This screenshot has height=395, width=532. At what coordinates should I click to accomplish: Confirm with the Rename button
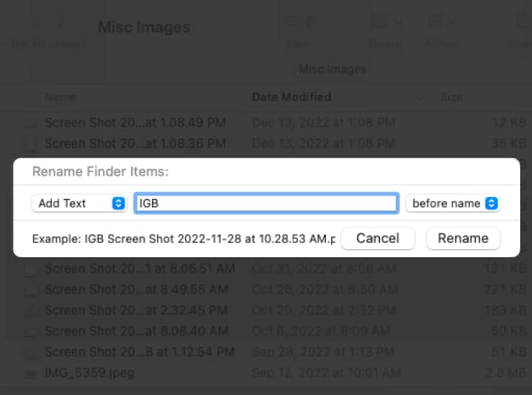462,238
